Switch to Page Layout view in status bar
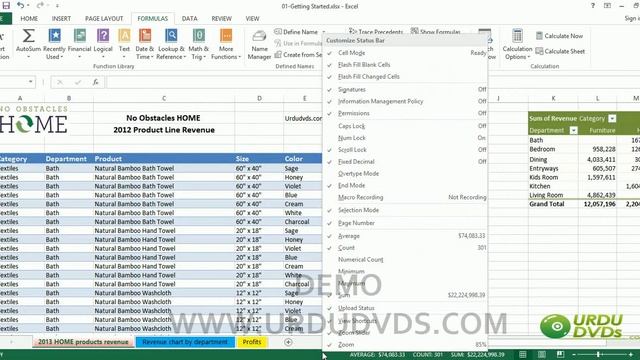Viewport: 640px width, 360px height. point(542,354)
